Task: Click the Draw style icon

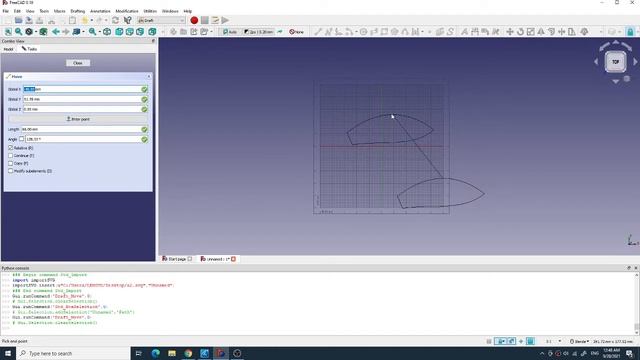Action: pos(29,32)
